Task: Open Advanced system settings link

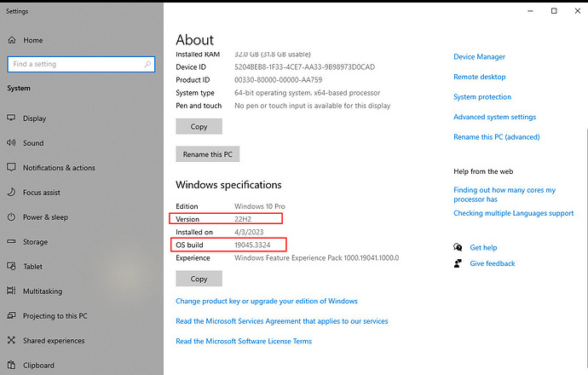Action: tap(494, 117)
